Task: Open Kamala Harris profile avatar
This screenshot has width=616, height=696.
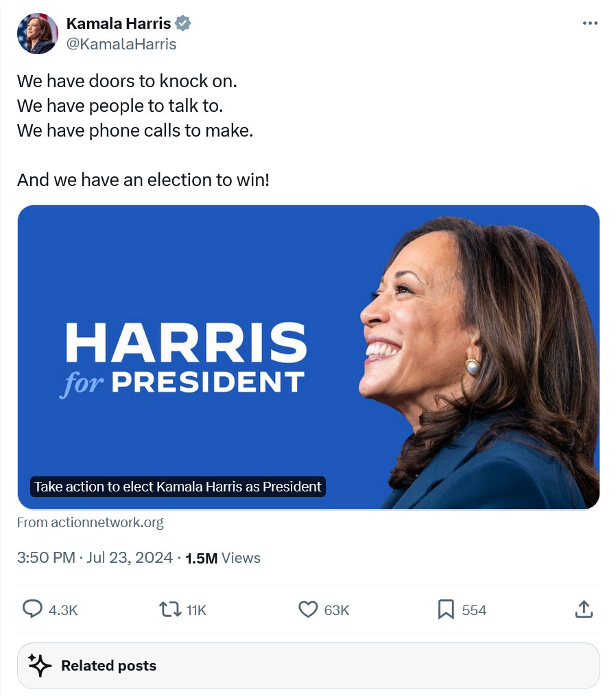Action: [38, 34]
